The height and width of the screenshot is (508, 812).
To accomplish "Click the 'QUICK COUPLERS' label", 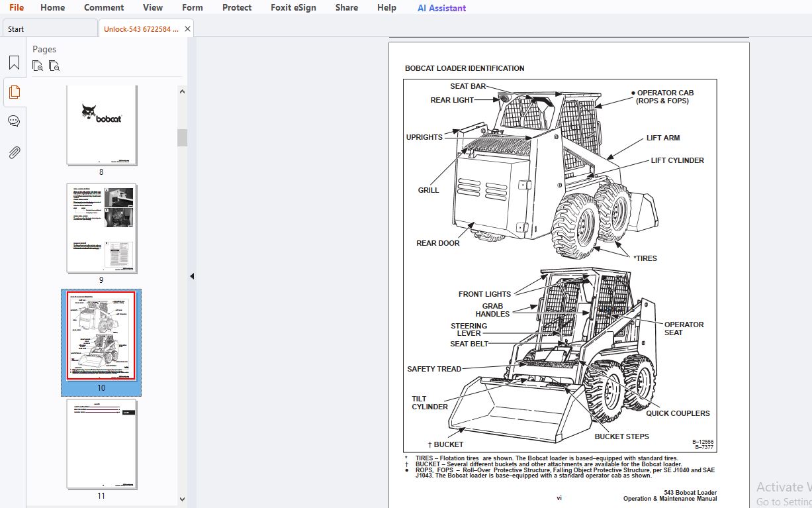I will click(x=678, y=413).
